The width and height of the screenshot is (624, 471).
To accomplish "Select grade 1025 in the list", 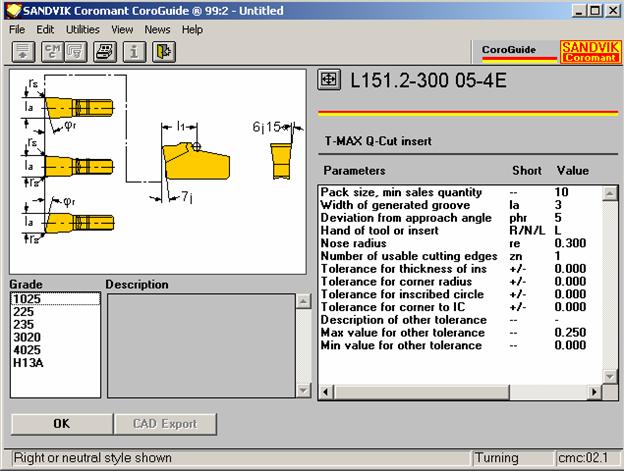I will [55, 299].
